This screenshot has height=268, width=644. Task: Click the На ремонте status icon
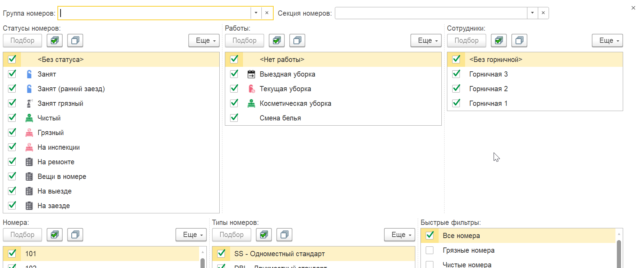click(x=29, y=162)
